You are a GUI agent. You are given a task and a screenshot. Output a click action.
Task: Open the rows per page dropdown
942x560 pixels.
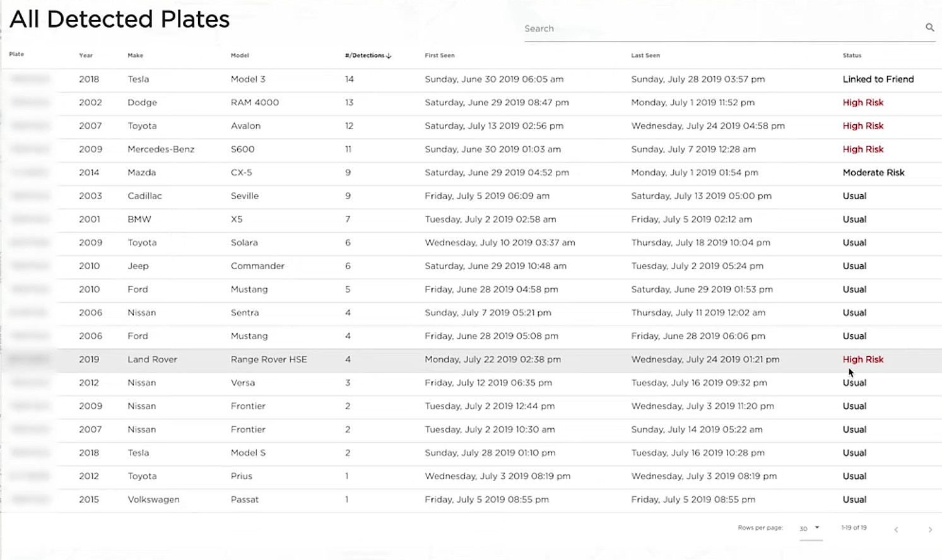(x=810, y=528)
